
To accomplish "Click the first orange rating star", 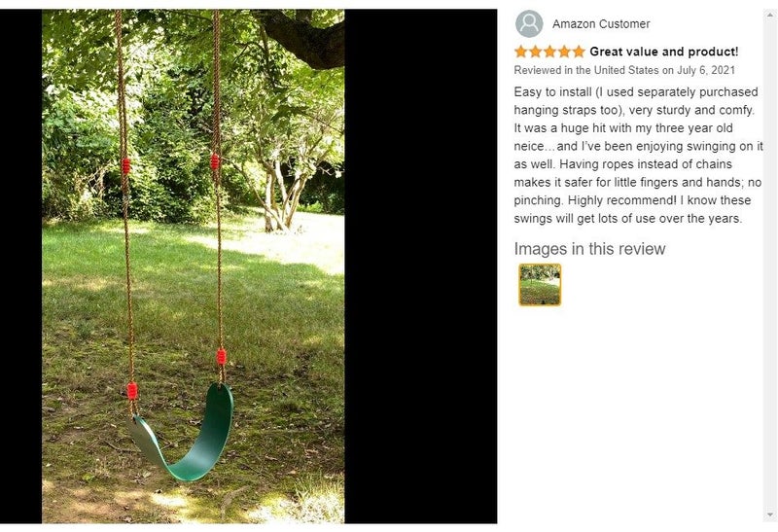I will pos(521,52).
